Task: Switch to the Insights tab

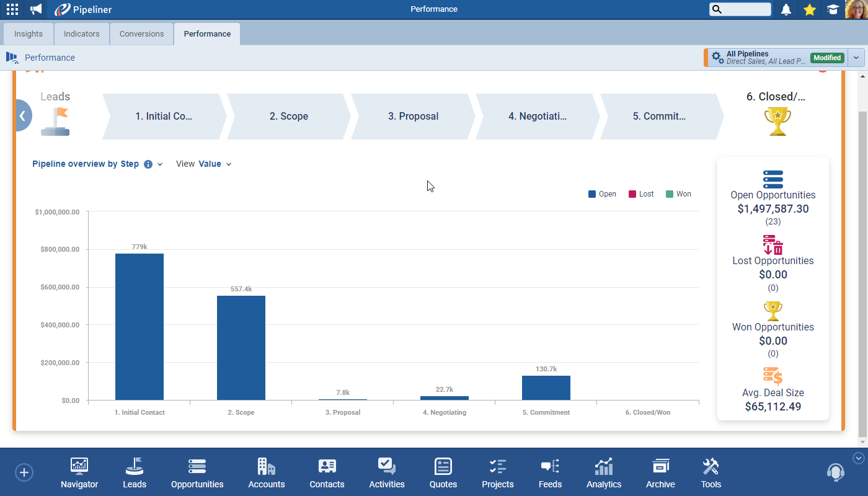Action: (x=29, y=34)
